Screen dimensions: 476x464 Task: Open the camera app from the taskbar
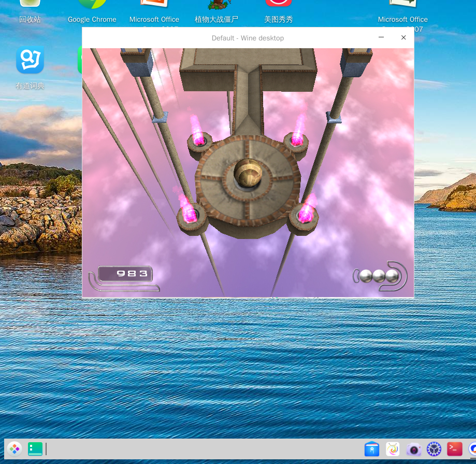click(x=413, y=449)
